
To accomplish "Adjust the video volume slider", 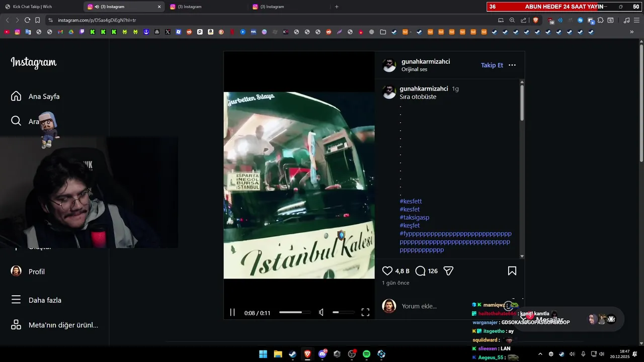I will pyautogui.click(x=343, y=313).
